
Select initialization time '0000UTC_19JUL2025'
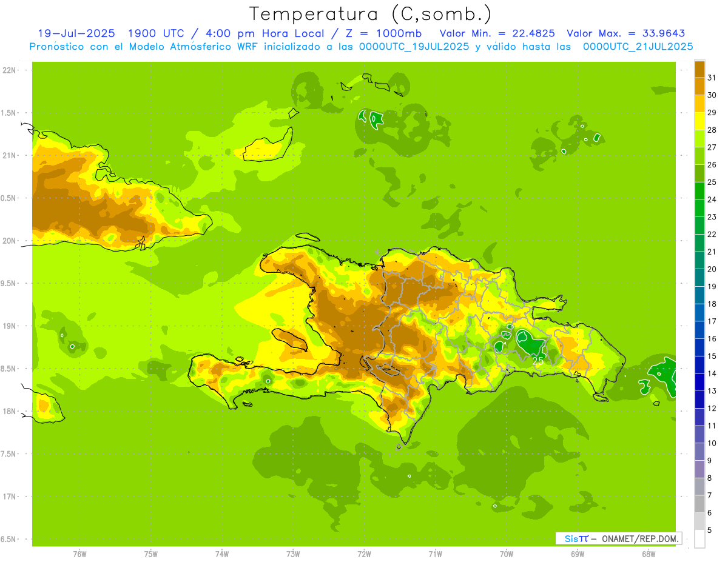pyautogui.click(x=414, y=47)
